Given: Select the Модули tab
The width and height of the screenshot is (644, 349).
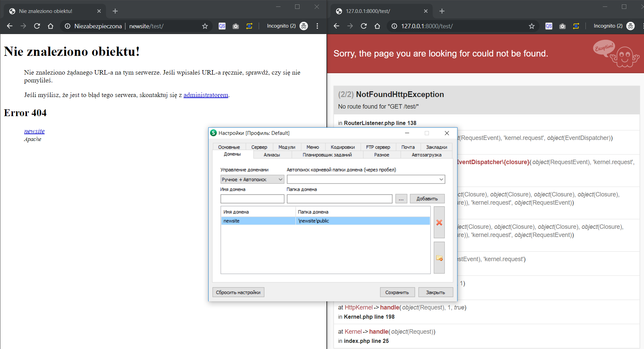Looking at the screenshot, I should click(x=287, y=147).
